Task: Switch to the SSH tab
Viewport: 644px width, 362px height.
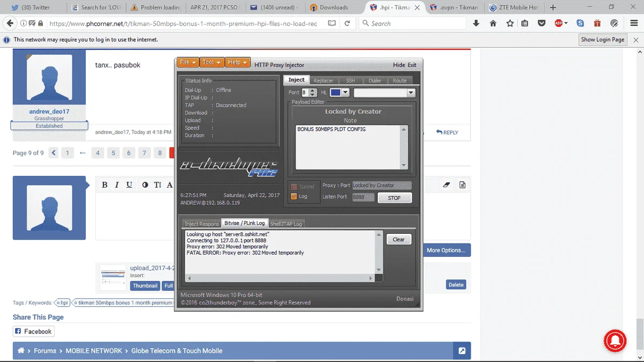Action: [350, 80]
